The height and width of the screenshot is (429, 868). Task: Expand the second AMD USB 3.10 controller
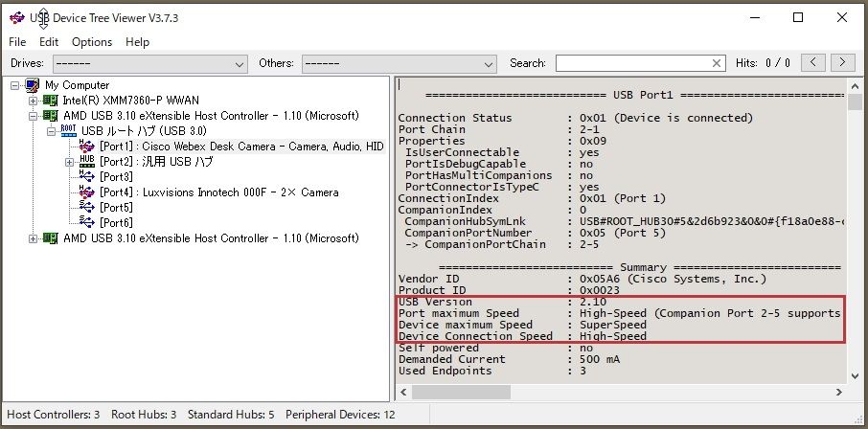point(34,238)
